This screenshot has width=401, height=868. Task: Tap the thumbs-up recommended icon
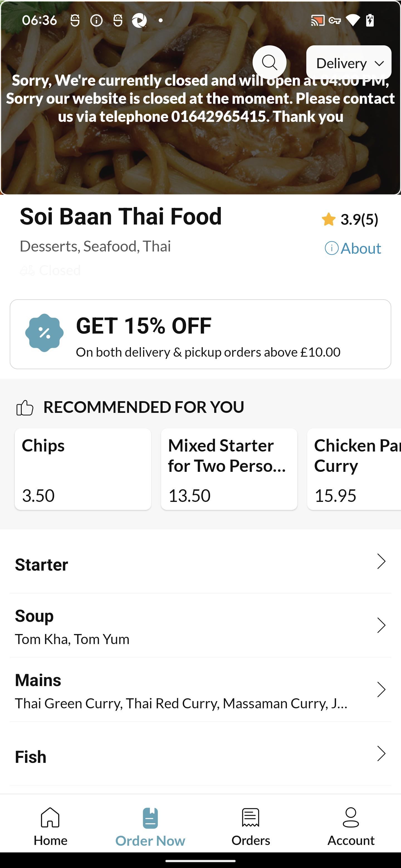(x=25, y=408)
